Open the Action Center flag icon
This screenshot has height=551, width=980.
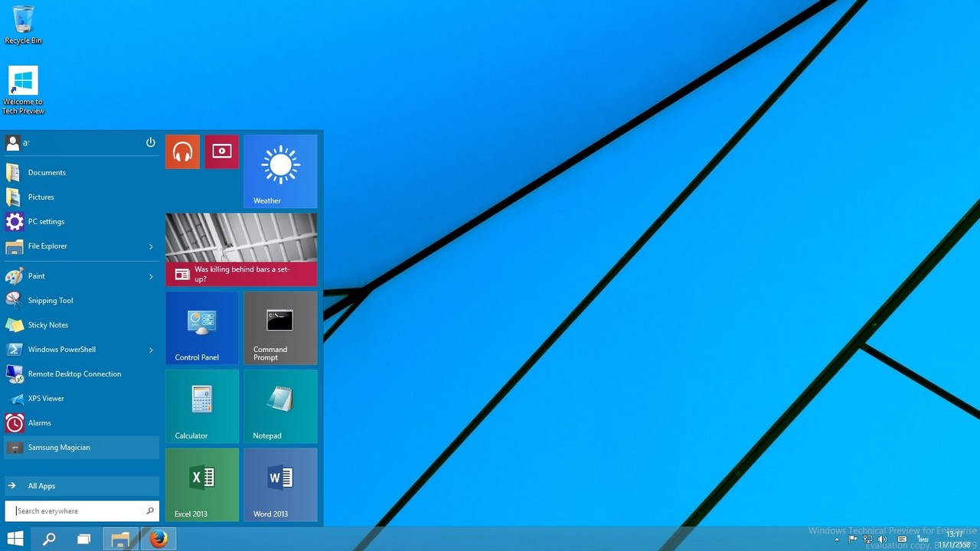[x=853, y=540]
